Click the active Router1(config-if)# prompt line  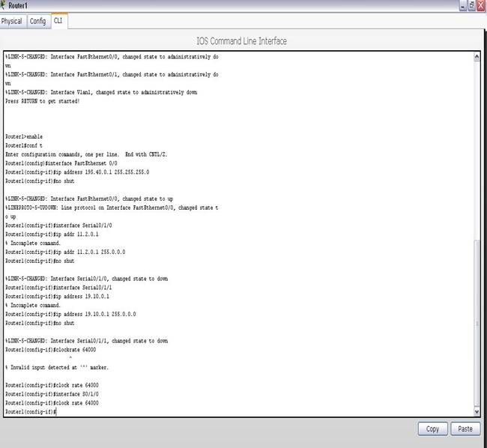tap(31, 412)
